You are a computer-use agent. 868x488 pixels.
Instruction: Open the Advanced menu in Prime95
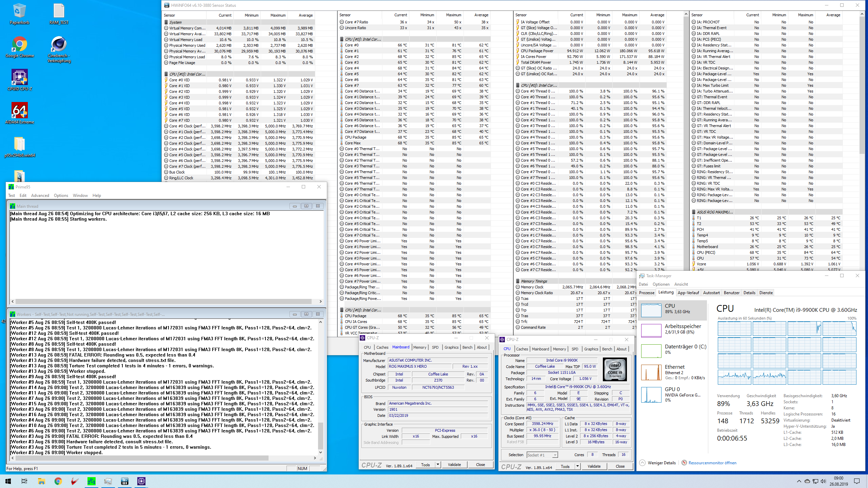(40, 196)
